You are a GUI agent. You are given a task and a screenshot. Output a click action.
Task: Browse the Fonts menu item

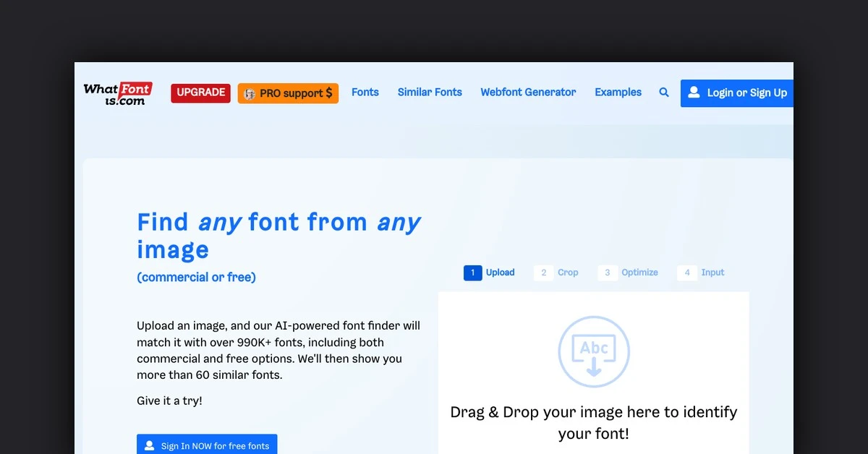(365, 93)
